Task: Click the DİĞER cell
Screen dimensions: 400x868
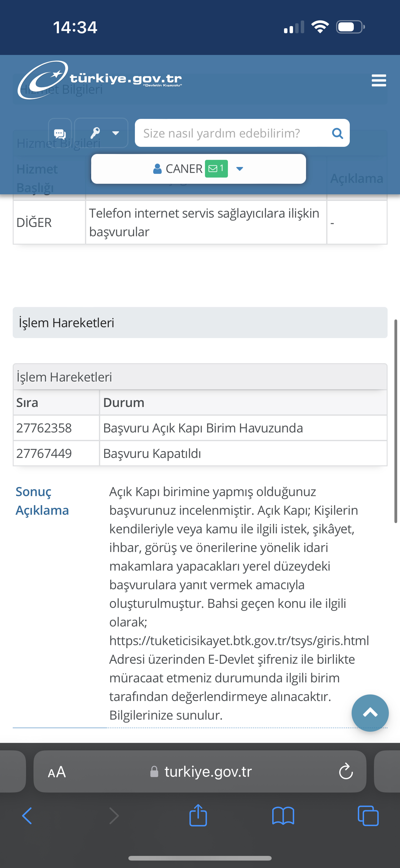Action: tap(49, 222)
